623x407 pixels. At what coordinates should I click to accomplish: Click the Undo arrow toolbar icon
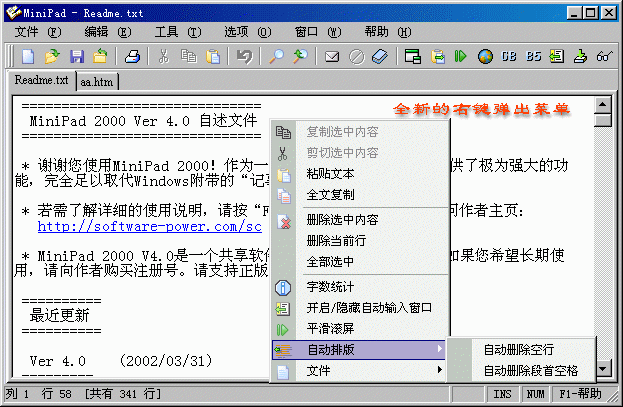[x=244, y=56]
